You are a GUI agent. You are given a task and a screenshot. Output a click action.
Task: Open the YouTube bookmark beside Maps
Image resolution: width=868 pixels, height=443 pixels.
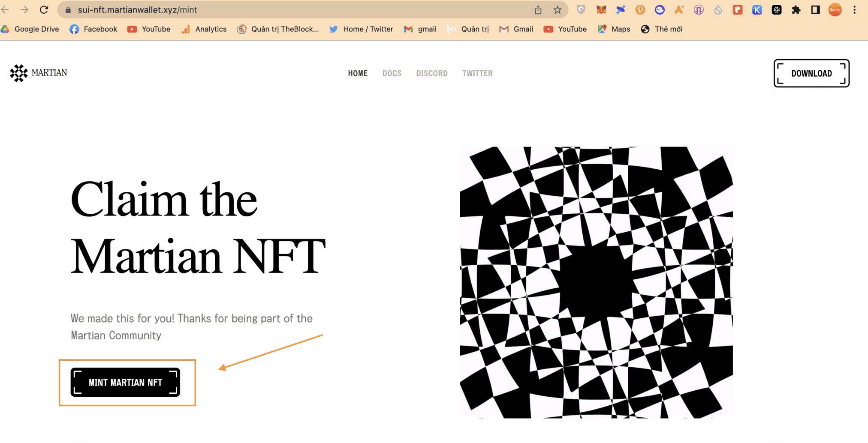(x=565, y=29)
